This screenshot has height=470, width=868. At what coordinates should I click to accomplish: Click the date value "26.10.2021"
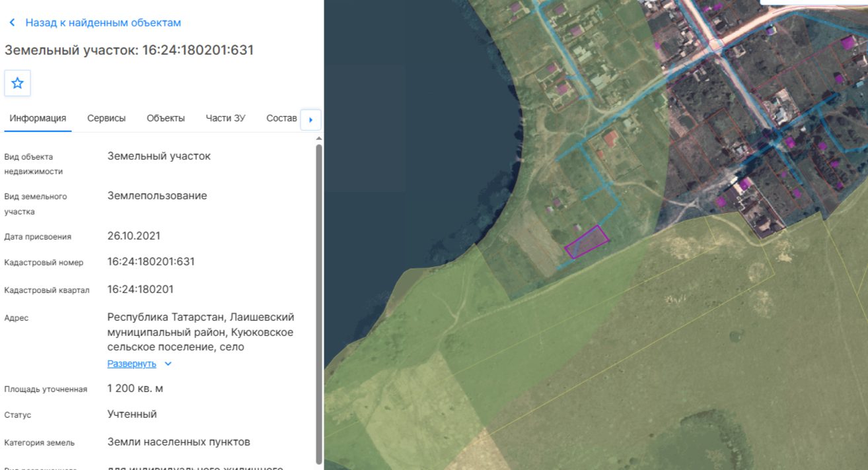click(134, 236)
